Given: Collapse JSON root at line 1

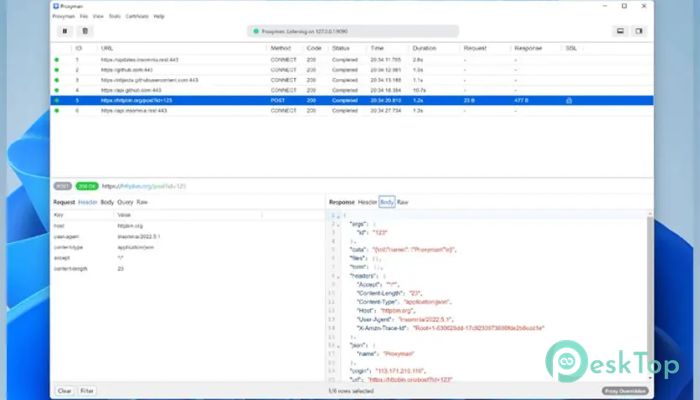Looking at the screenshot, I should coord(338,217).
